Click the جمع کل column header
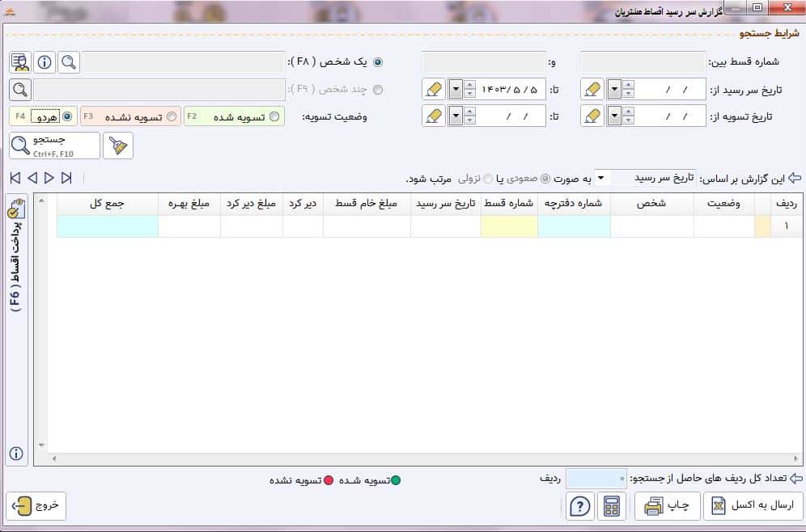The height and width of the screenshot is (532, 806). [108, 204]
